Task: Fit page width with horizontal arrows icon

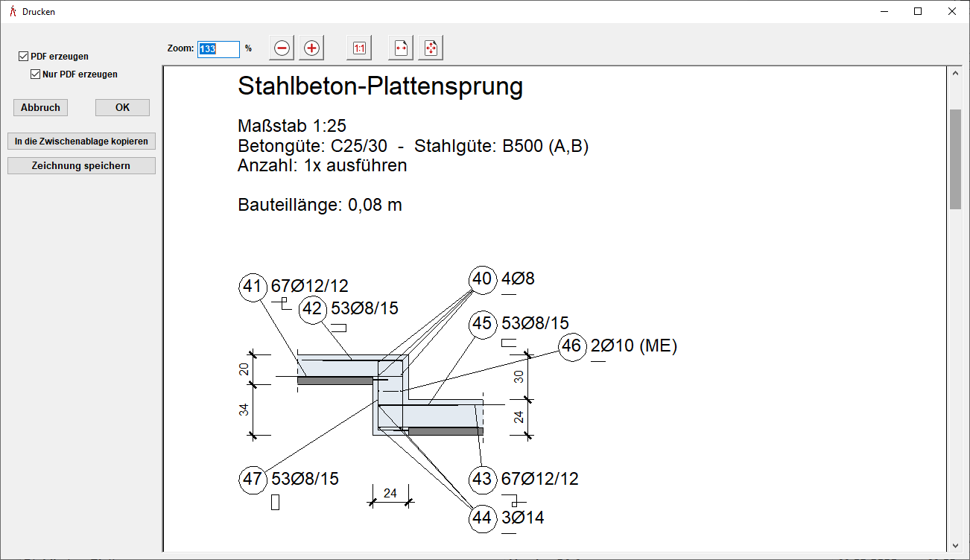Action: click(401, 48)
